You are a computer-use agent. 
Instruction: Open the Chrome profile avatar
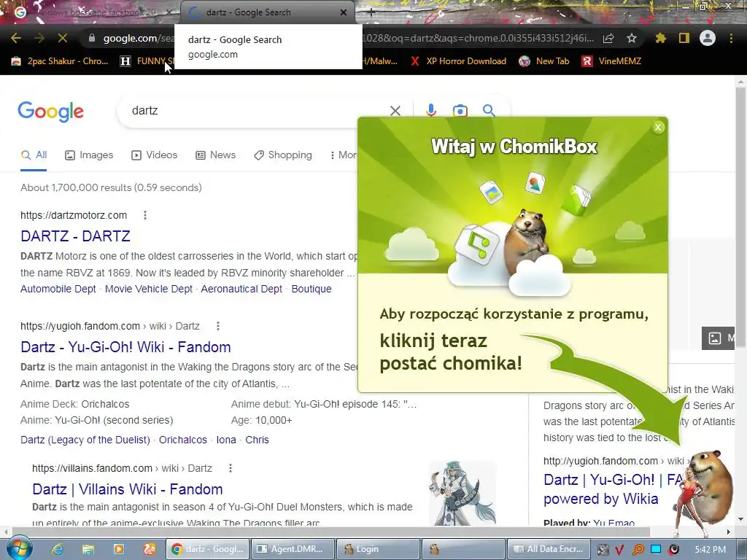pos(708,38)
